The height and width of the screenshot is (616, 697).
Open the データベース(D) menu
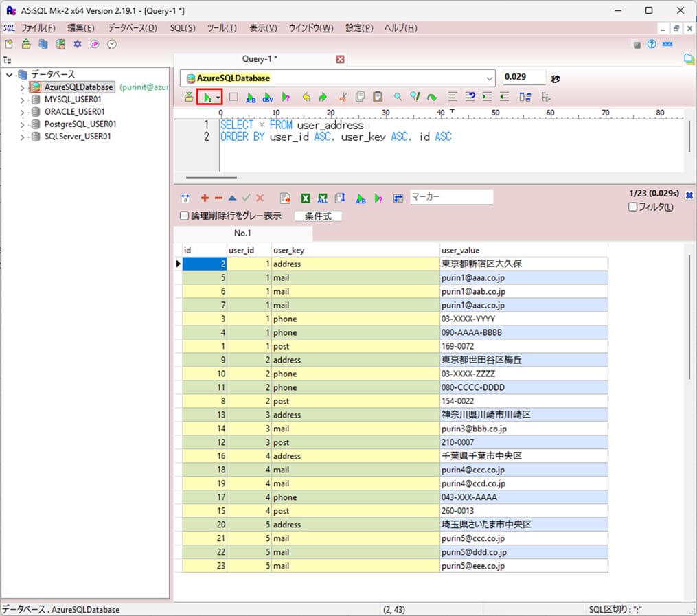[132, 28]
